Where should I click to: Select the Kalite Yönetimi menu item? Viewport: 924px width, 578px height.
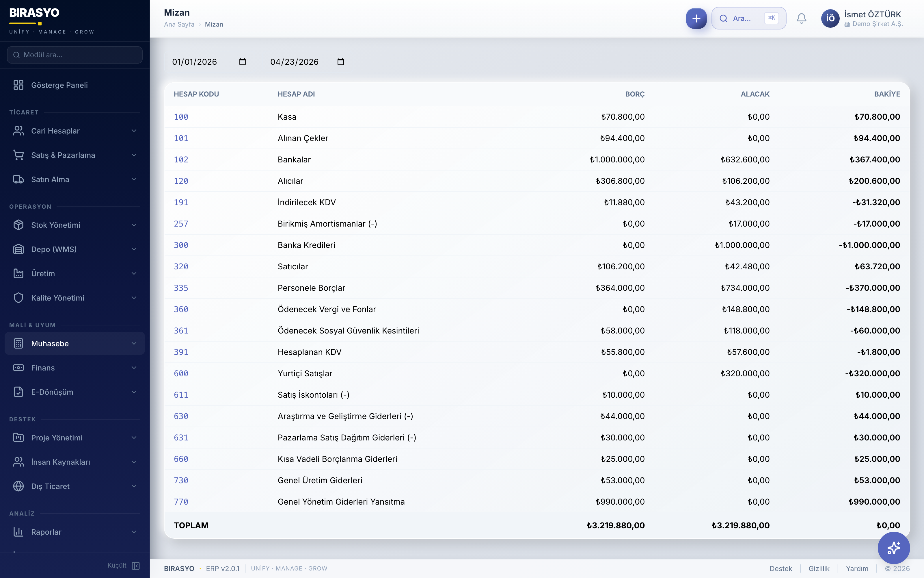[x=75, y=298]
